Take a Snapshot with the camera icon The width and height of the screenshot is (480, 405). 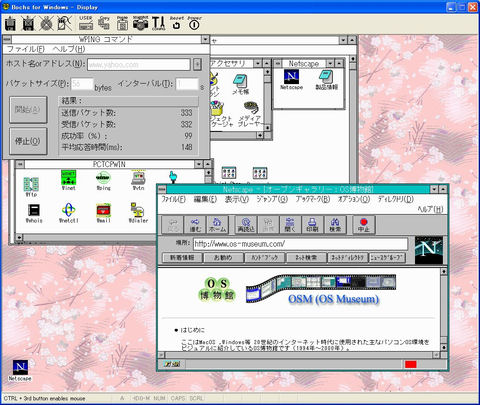[x=140, y=23]
